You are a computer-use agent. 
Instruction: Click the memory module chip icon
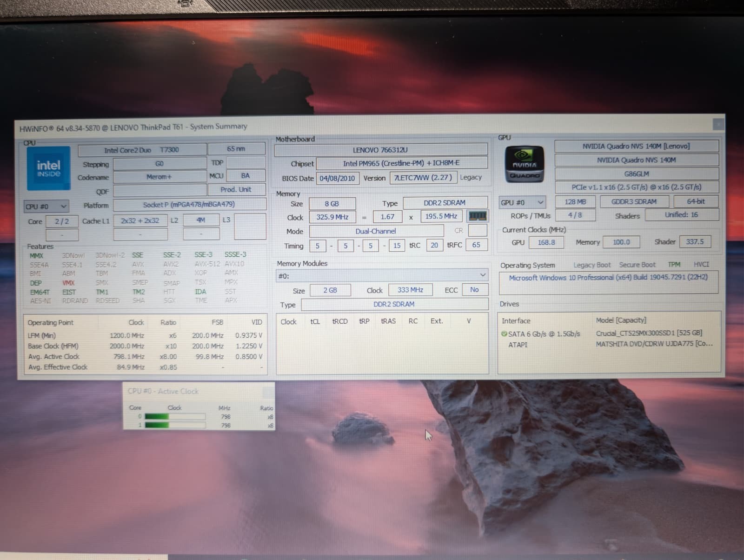[478, 216]
